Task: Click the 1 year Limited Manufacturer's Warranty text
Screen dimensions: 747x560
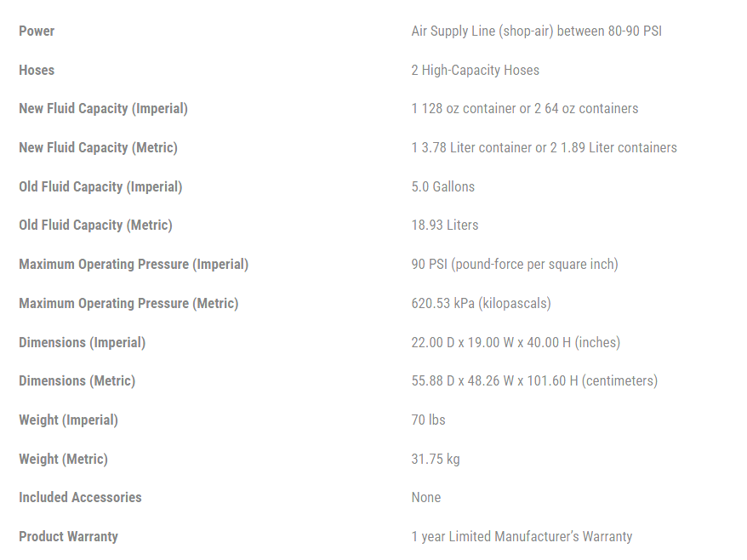Action: pyautogui.click(x=522, y=537)
